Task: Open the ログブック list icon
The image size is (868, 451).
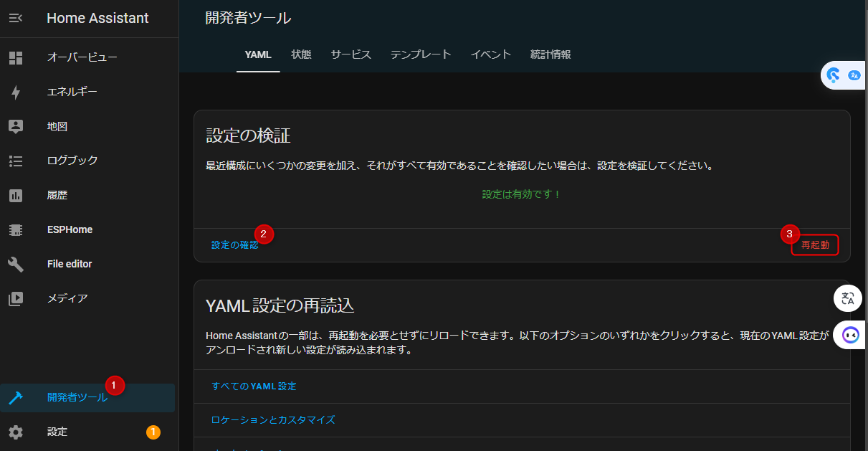Action: tap(16, 161)
